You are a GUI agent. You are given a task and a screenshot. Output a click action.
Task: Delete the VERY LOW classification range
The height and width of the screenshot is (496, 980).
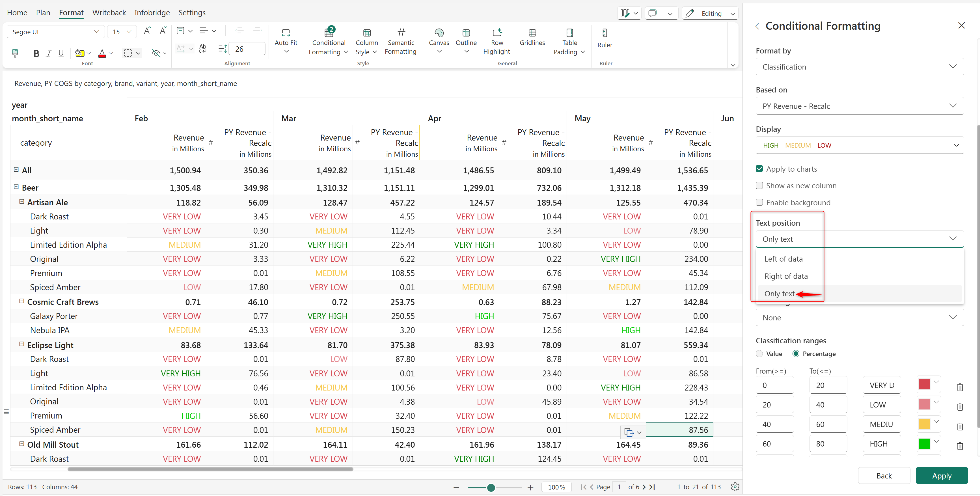[959, 387]
